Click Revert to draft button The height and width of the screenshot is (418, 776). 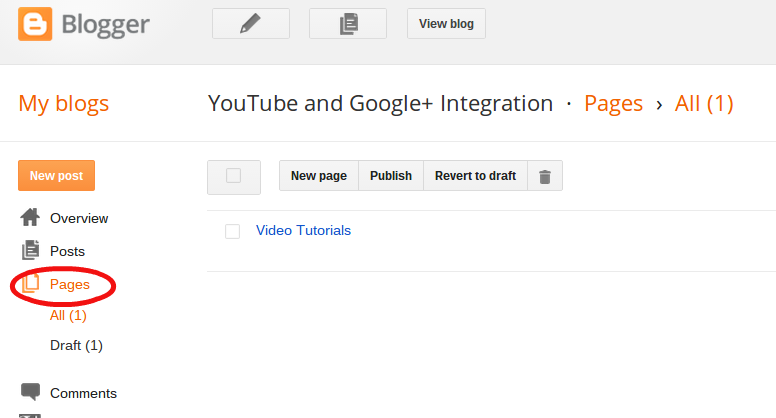coord(476,176)
